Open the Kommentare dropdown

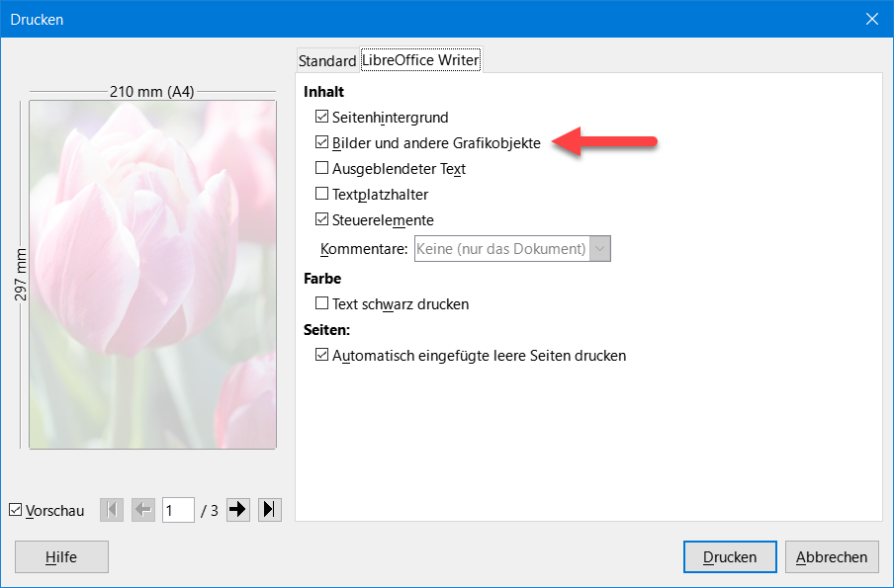(600, 249)
